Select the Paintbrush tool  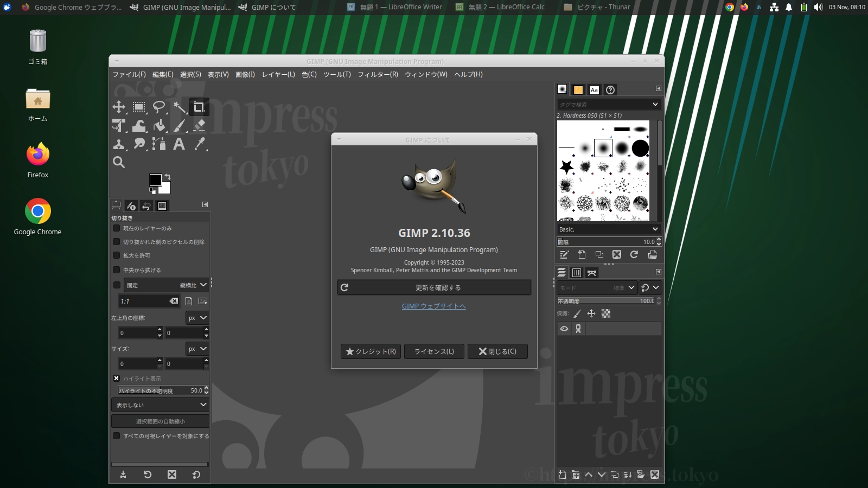(x=179, y=125)
